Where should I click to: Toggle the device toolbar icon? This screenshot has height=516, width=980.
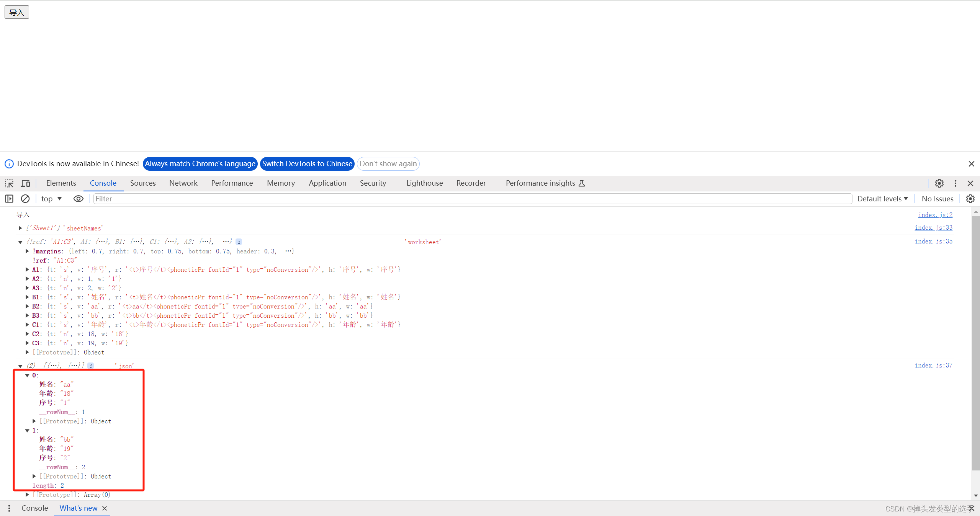click(x=25, y=183)
